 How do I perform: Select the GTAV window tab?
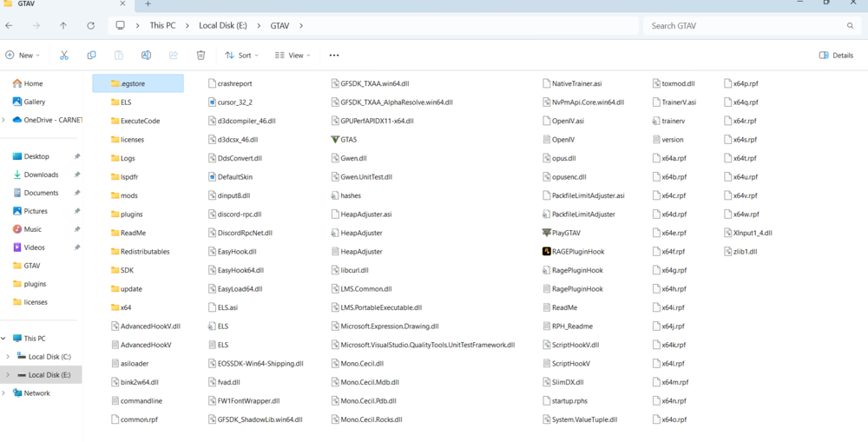tap(67, 3)
